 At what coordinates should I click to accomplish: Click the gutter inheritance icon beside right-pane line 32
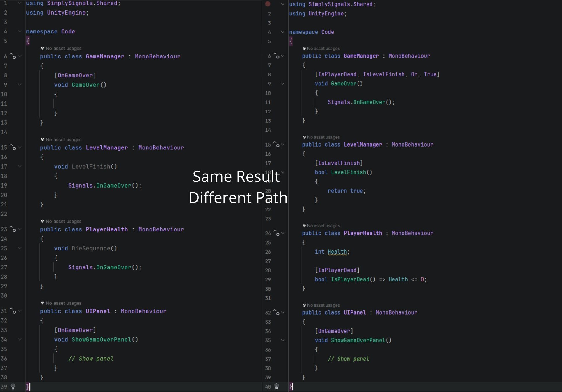coord(276,312)
